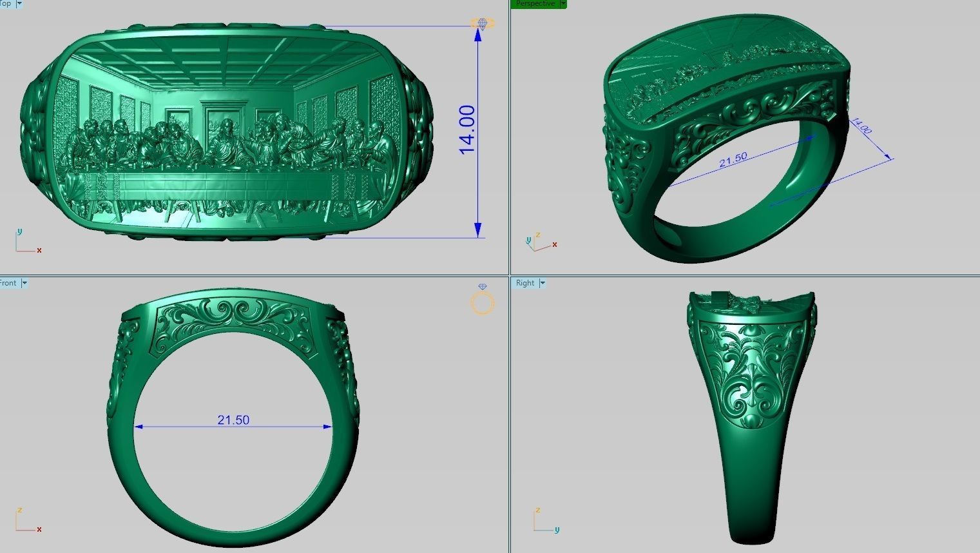Activate the Front viewport title label
The width and height of the screenshot is (980, 553).
8,283
